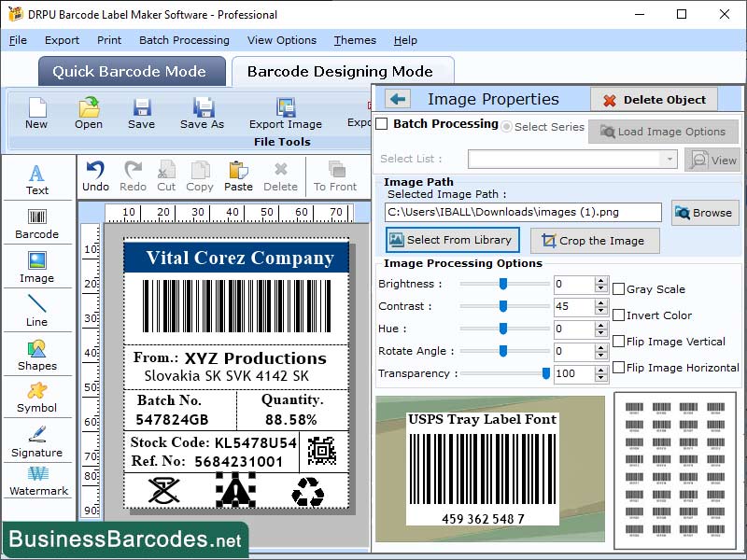The height and width of the screenshot is (560, 747).
Task: Open the Export Image tool
Action: point(285,112)
